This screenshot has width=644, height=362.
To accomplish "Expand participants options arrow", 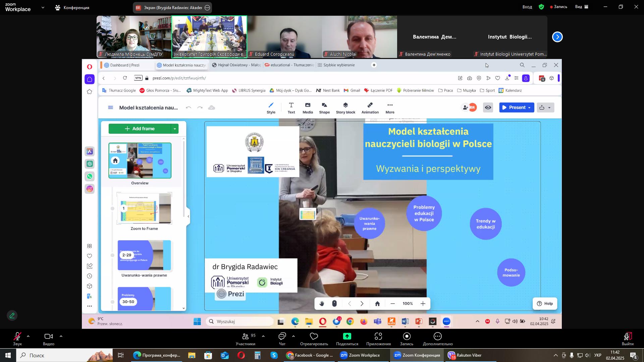I will [x=263, y=336].
